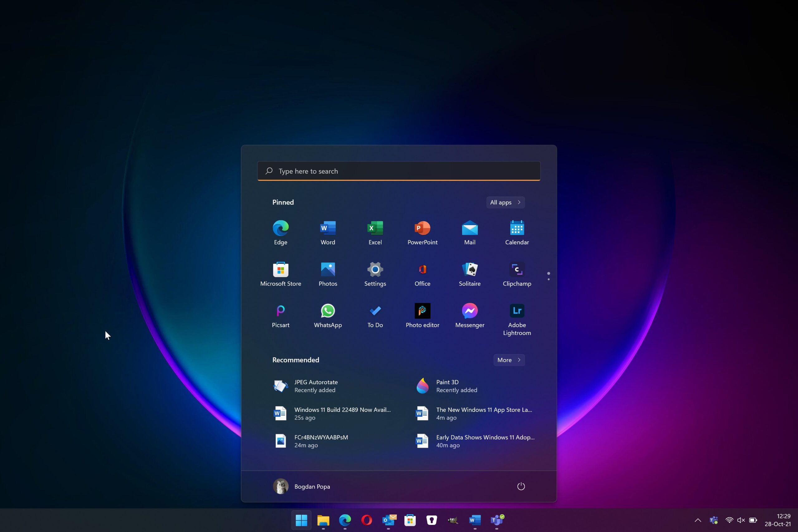Viewport: 798px width, 532px height.
Task: Expand All apps list
Action: [505, 202]
